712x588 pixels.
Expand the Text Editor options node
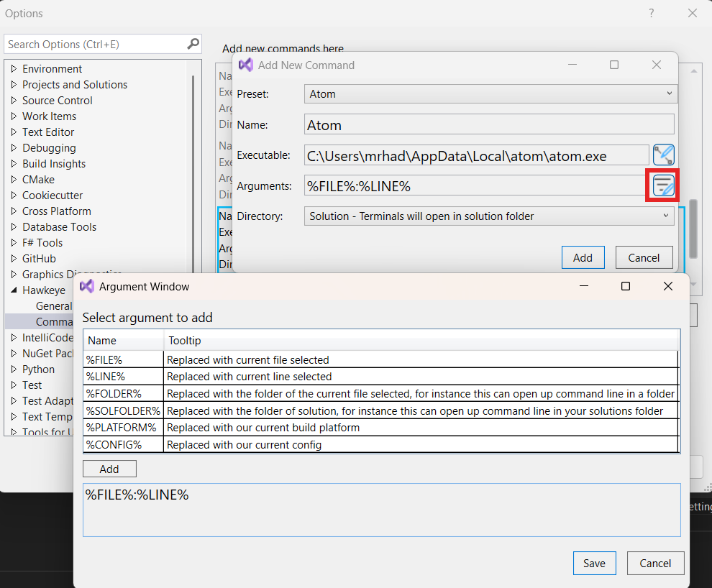pyautogui.click(x=14, y=132)
